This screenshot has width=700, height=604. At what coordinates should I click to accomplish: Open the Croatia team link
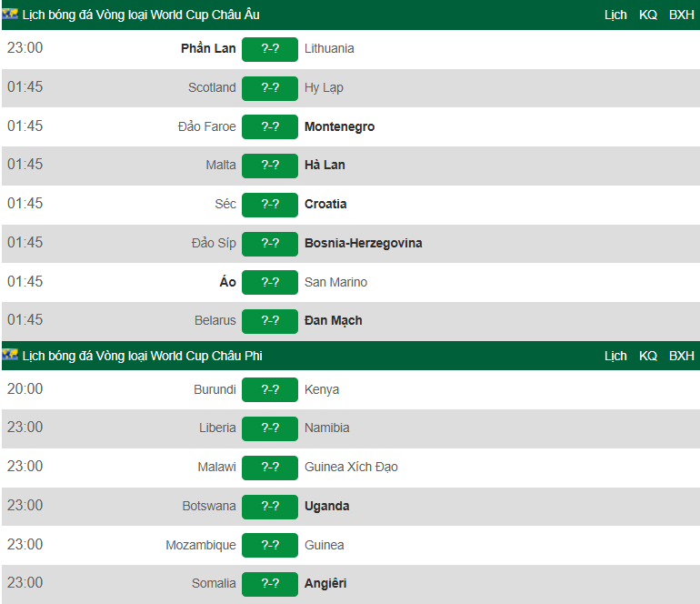[x=325, y=204]
